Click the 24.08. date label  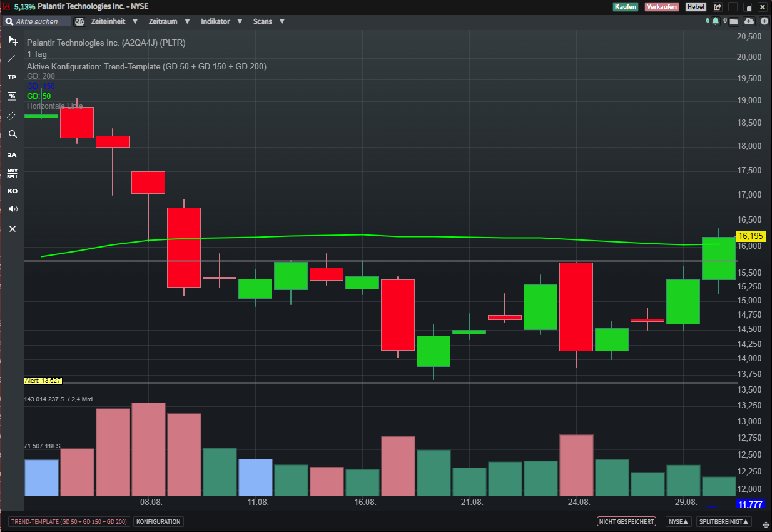coord(579,503)
